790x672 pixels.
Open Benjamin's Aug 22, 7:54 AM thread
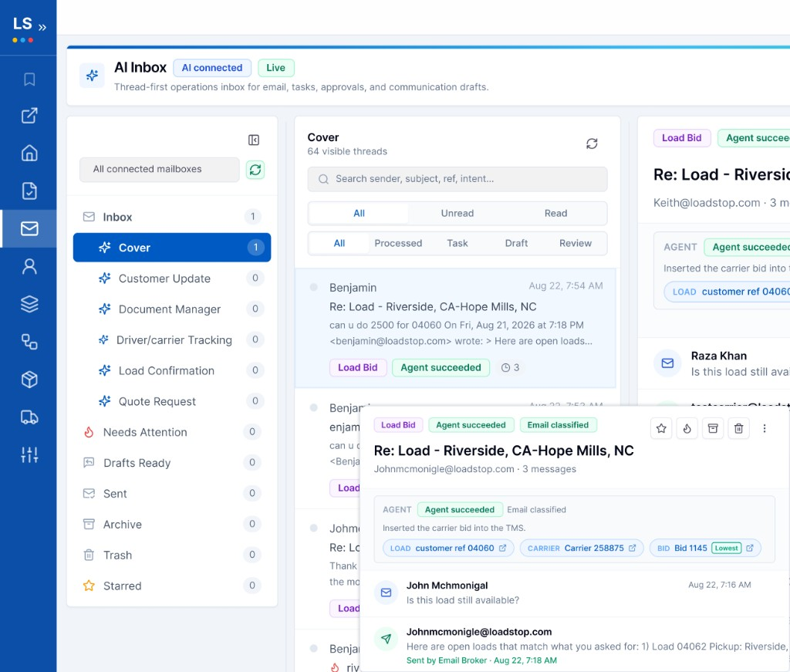point(455,328)
